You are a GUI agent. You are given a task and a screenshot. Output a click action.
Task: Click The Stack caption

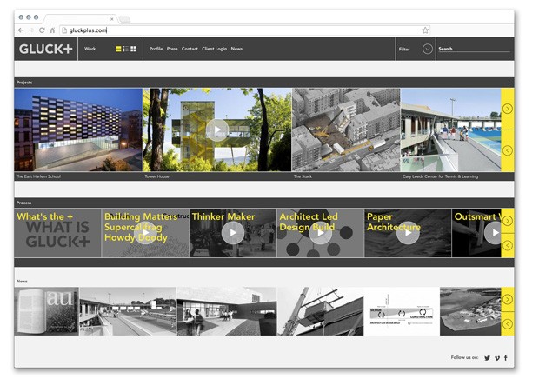[303, 176]
